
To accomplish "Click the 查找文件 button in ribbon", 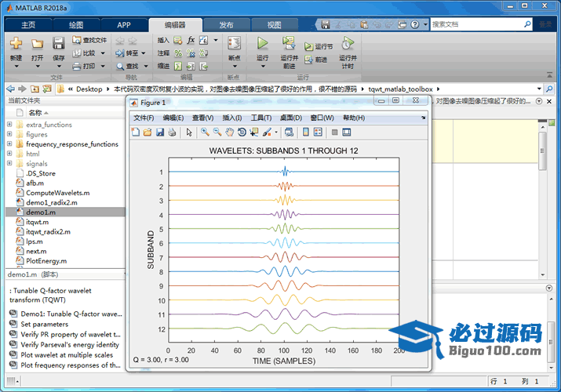I will point(89,40).
